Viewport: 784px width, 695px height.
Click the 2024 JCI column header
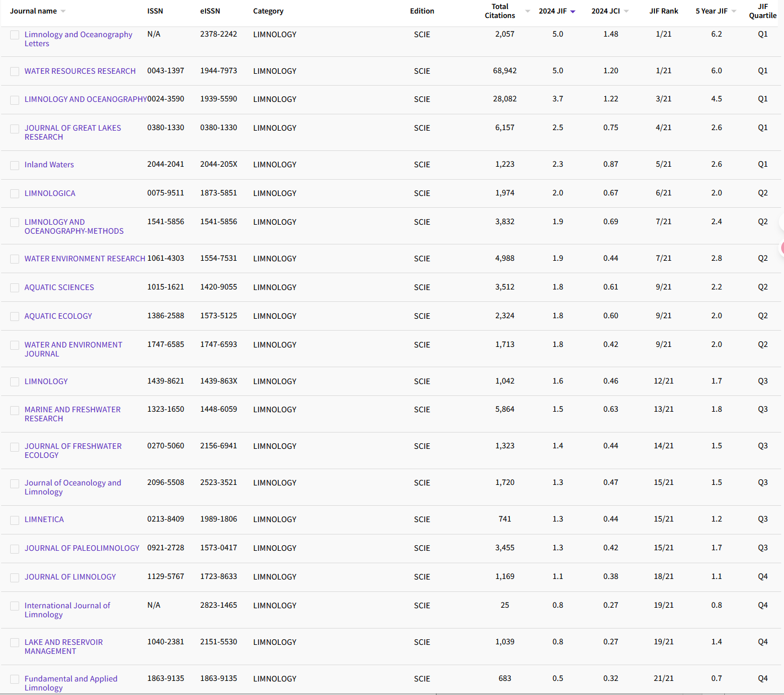pos(605,11)
